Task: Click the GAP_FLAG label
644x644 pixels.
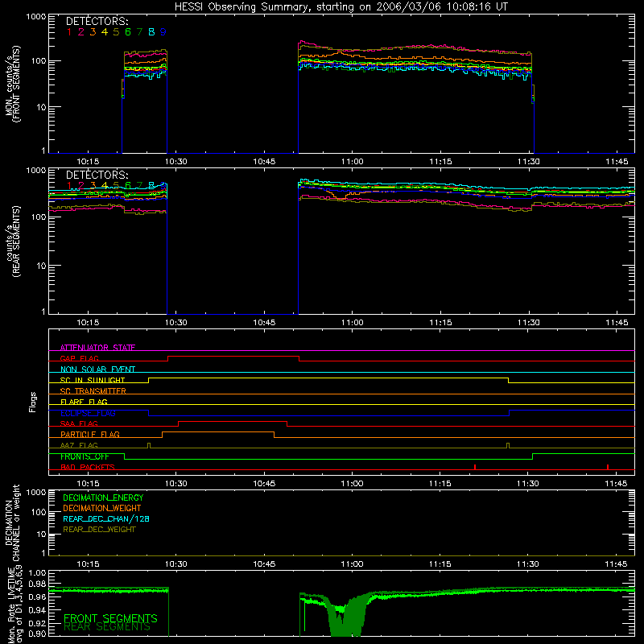Action: 79,358
